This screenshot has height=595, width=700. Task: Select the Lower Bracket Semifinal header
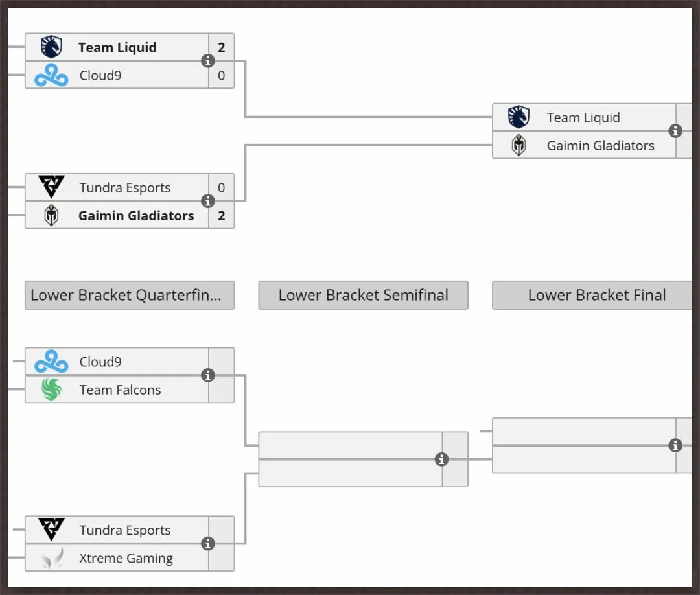click(x=364, y=295)
